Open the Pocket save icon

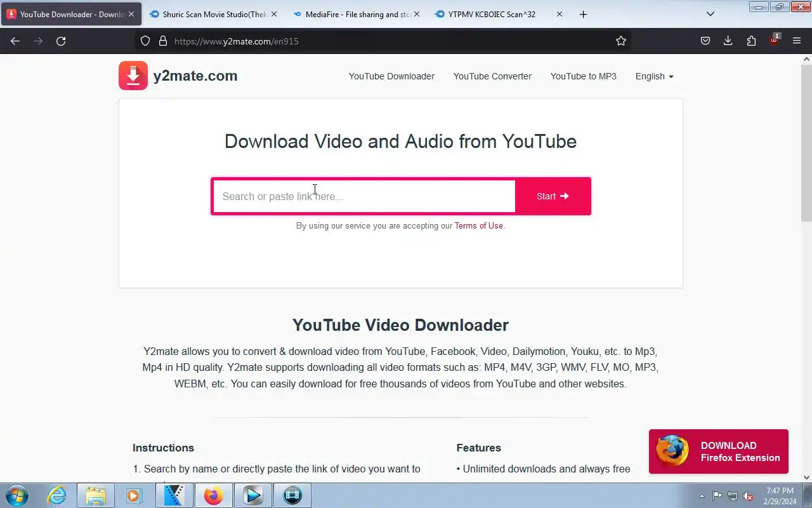(x=705, y=41)
